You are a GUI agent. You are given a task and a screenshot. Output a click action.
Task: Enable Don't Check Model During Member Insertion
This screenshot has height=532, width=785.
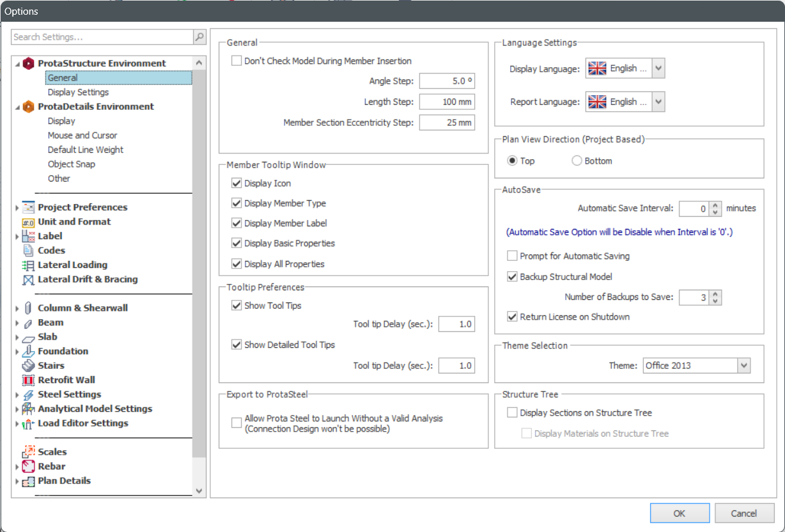click(x=237, y=61)
